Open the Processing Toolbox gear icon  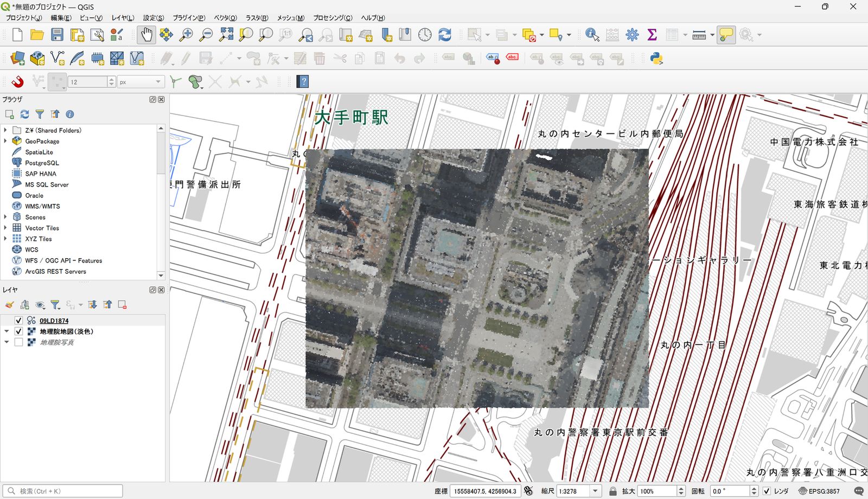(x=632, y=35)
